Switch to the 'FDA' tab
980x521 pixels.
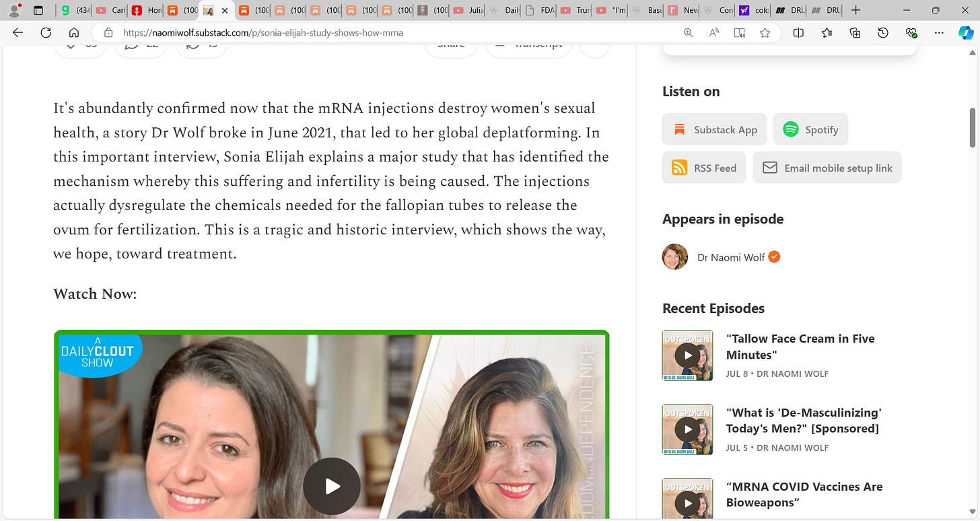(539, 10)
